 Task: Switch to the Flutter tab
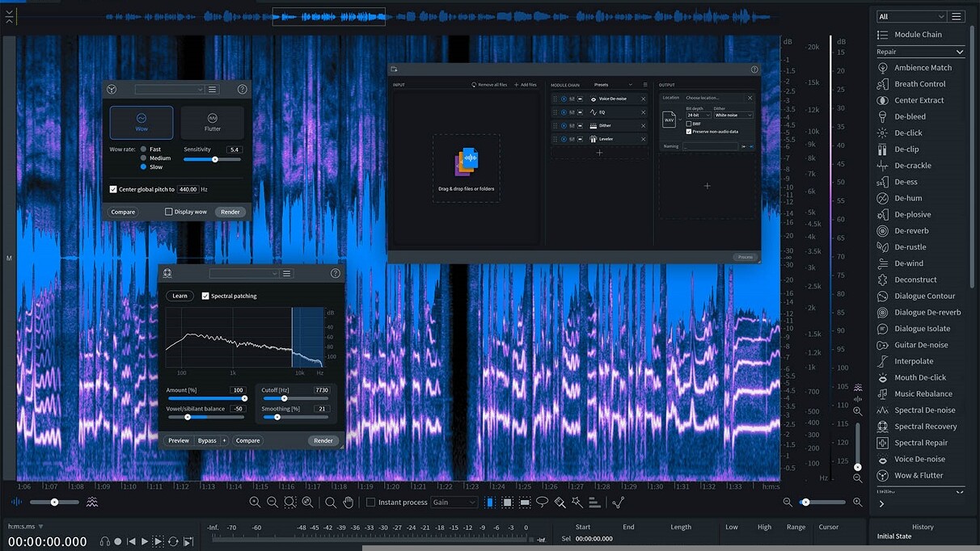pos(212,123)
